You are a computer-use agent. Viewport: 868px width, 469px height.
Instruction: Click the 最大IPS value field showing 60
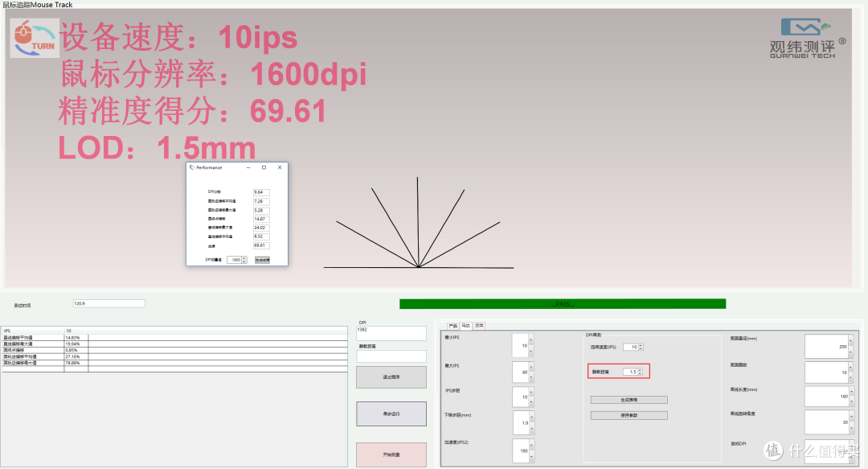tap(520, 372)
